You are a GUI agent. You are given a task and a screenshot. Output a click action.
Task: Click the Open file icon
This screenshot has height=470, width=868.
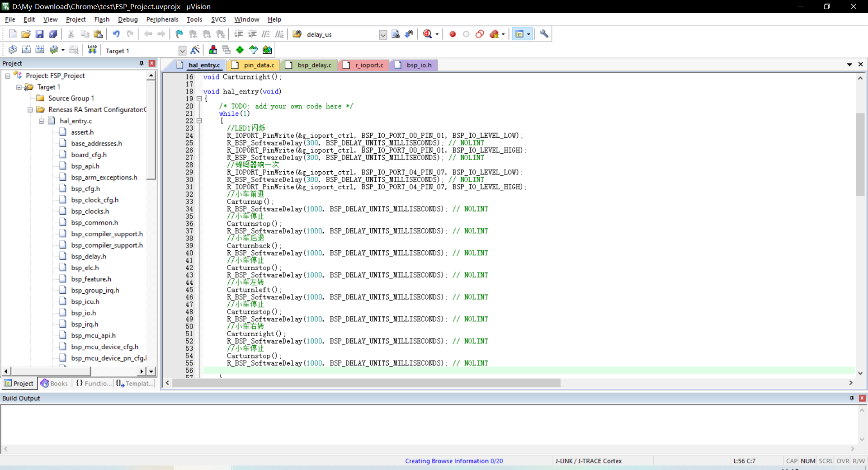(x=26, y=34)
